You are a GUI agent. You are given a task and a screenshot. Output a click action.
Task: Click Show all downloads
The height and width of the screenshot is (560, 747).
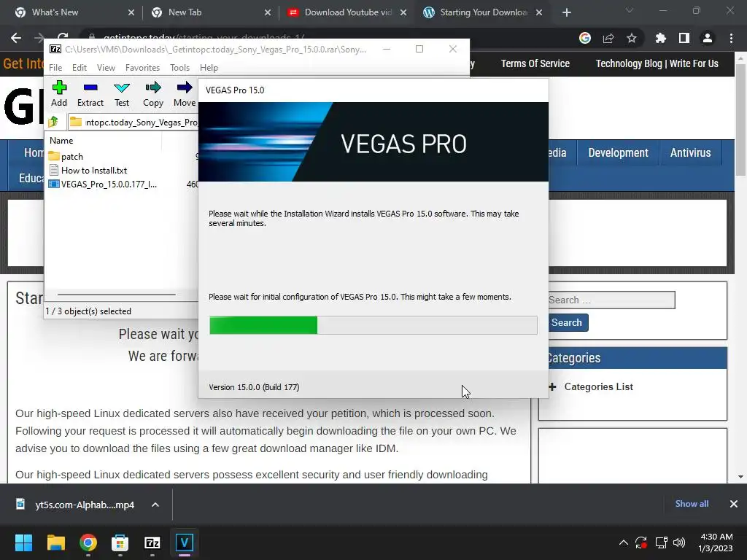point(692,504)
